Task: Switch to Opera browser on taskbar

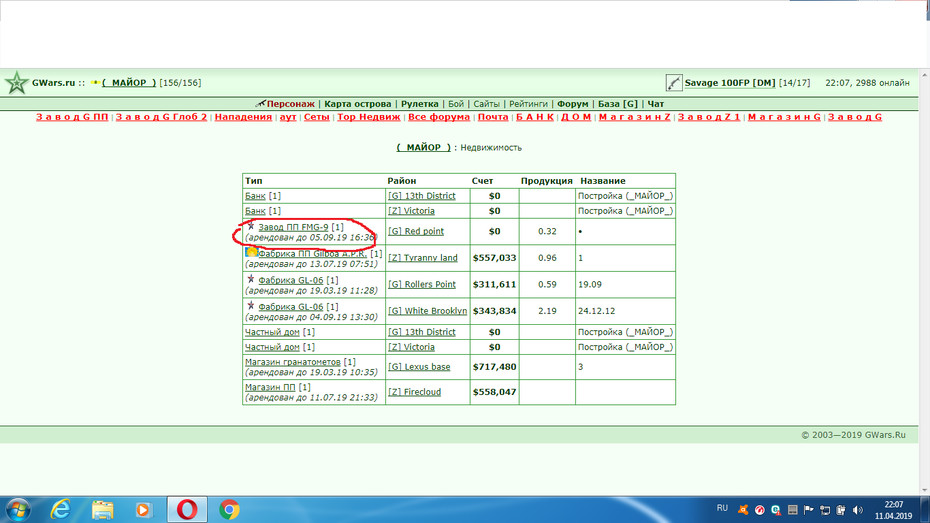Action: pyautogui.click(x=187, y=510)
